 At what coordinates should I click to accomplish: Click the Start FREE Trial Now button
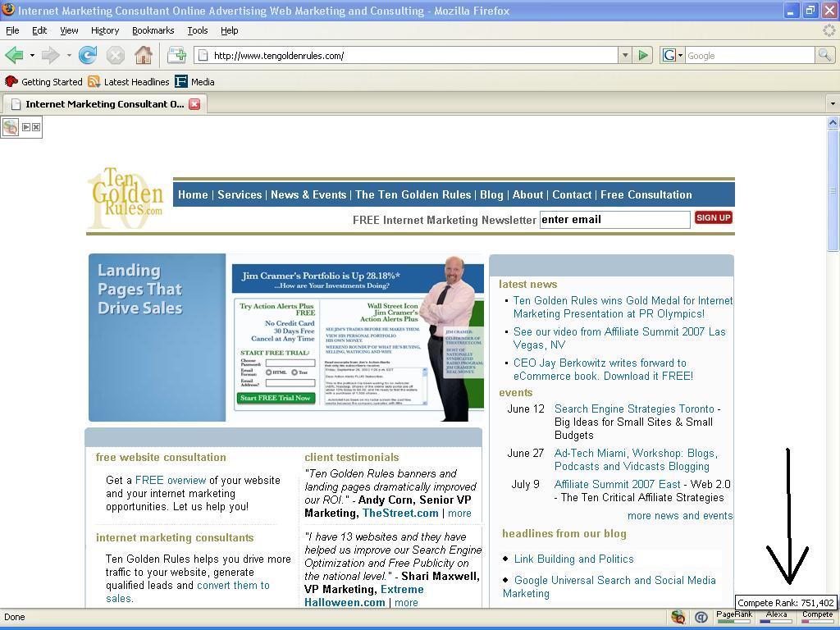click(x=276, y=398)
